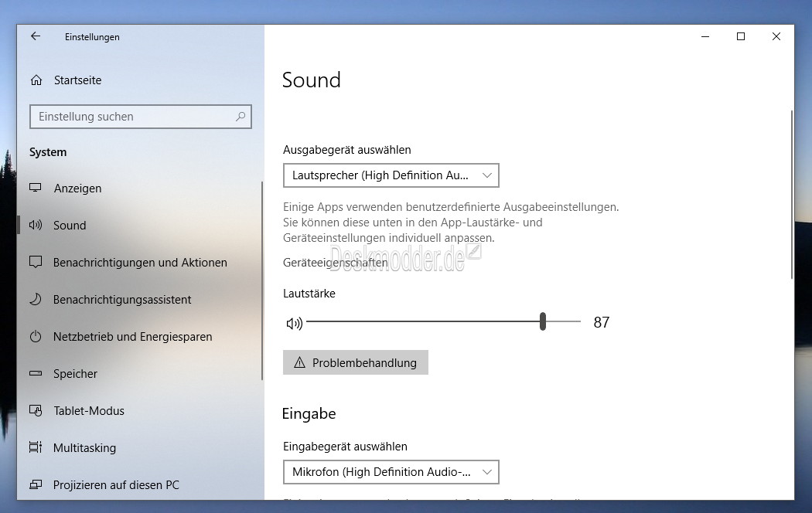Click the back arrow in Einstellungen header
812x513 pixels.
(x=36, y=36)
